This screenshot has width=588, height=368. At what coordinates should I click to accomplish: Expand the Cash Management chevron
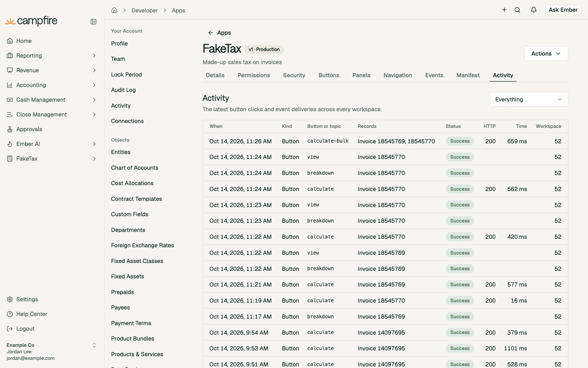[94, 100]
